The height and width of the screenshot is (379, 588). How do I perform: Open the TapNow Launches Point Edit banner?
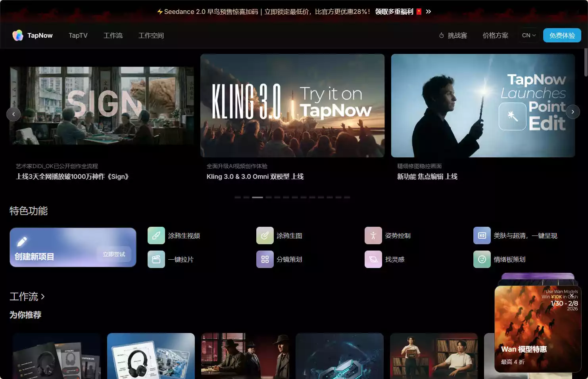[483, 106]
